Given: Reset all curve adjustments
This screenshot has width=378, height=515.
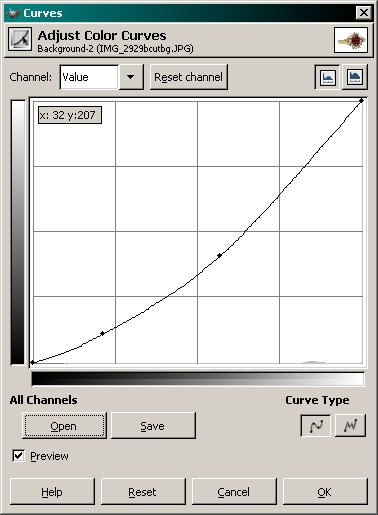Looking at the screenshot, I should [x=143, y=492].
